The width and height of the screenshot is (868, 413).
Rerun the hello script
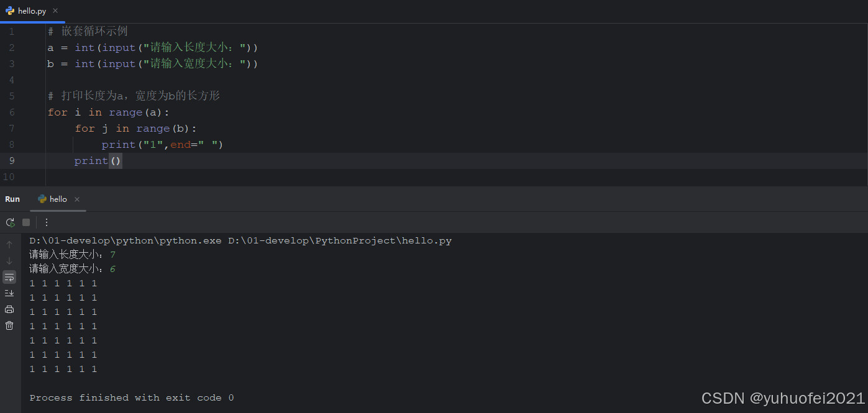pos(10,222)
